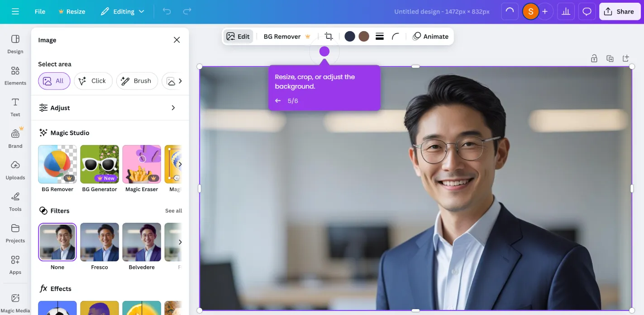Open the Tools sidebar tab

click(15, 202)
